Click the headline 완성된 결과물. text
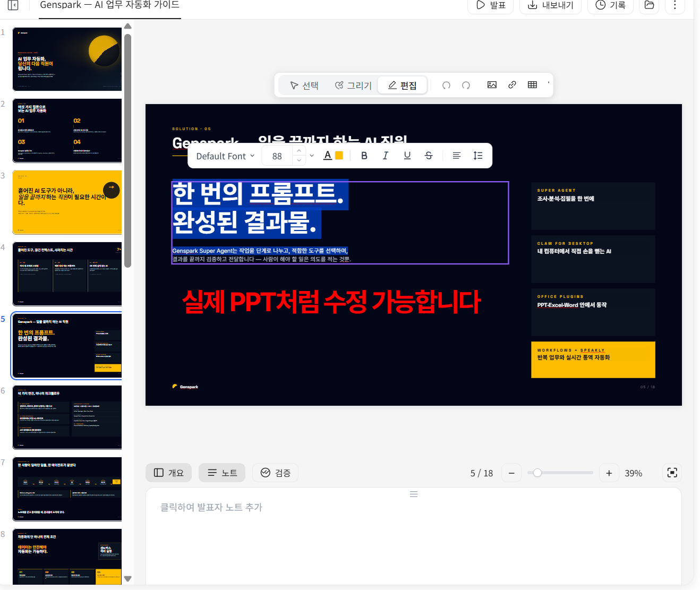This screenshot has width=700, height=590. click(245, 223)
